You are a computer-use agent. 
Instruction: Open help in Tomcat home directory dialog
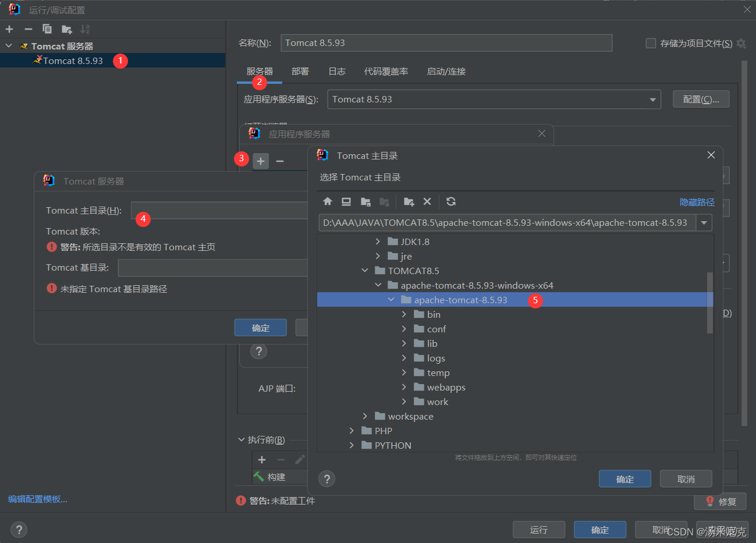tap(327, 479)
